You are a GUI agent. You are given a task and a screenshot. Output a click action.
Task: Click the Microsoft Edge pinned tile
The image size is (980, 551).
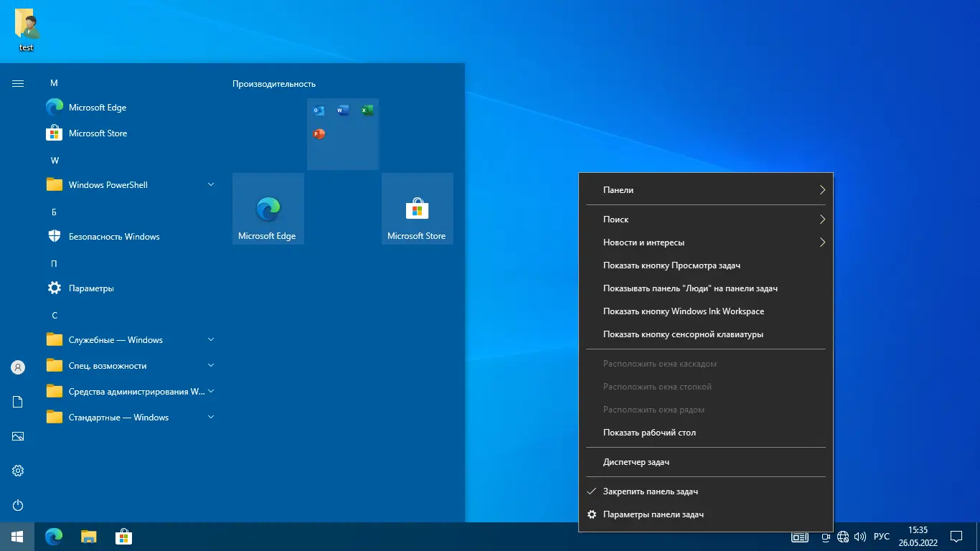[268, 209]
